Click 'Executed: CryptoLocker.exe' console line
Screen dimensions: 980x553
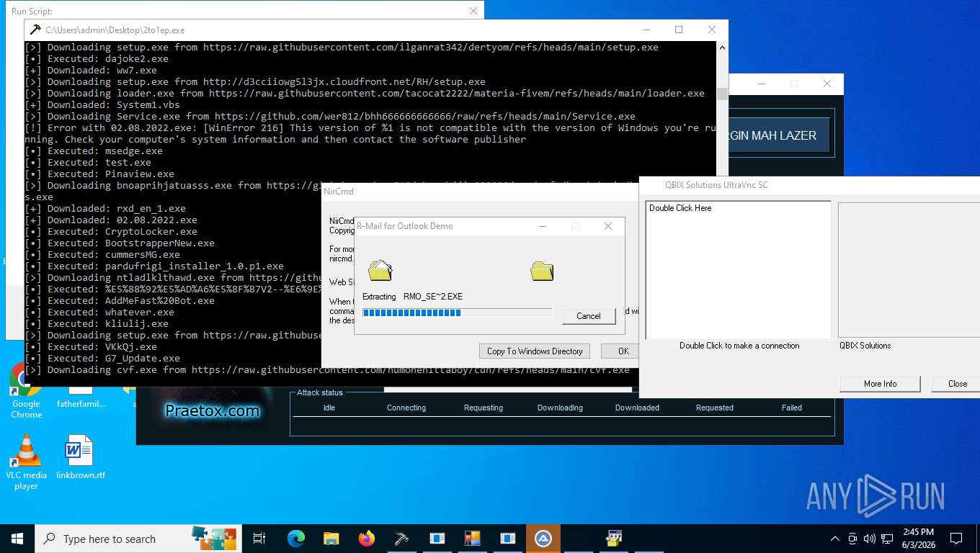[111, 232]
